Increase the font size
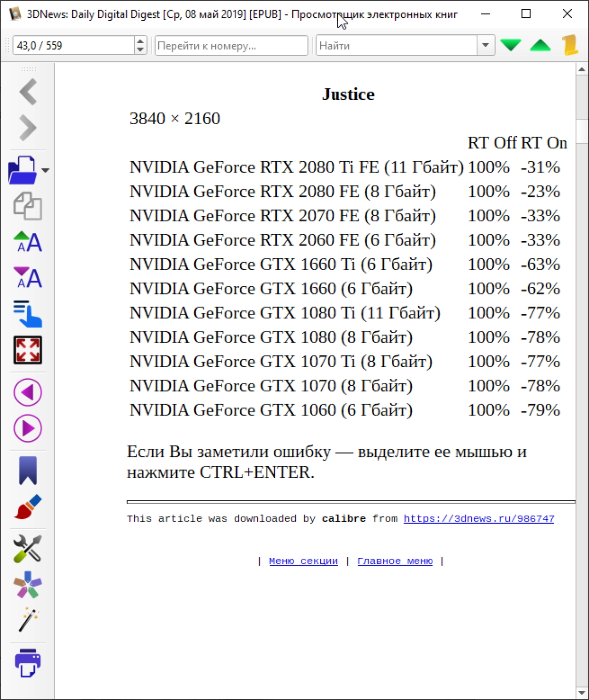The width and height of the screenshot is (589, 700). click(x=28, y=242)
